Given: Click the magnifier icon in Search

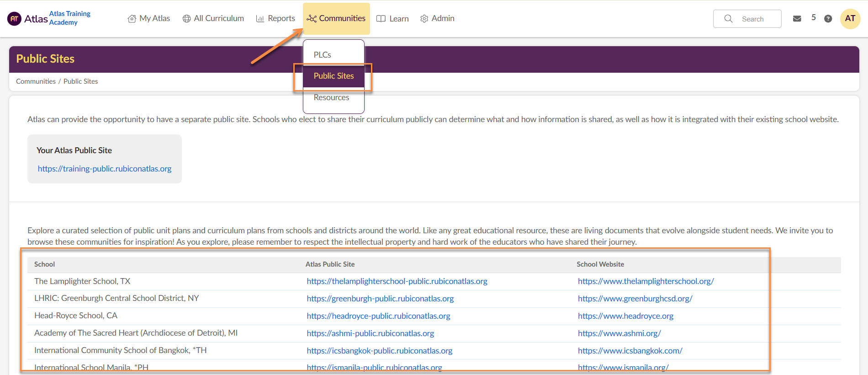Looking at the screenshot, I should [728, 19].
